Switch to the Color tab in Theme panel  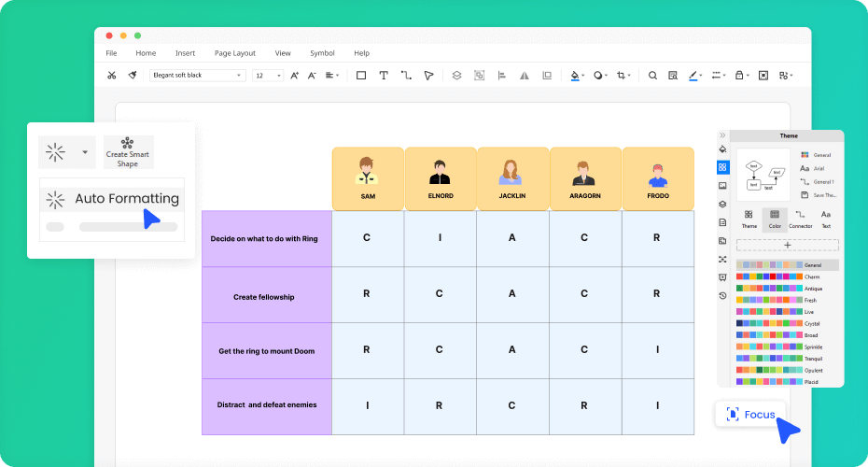(x=775, y=219)
